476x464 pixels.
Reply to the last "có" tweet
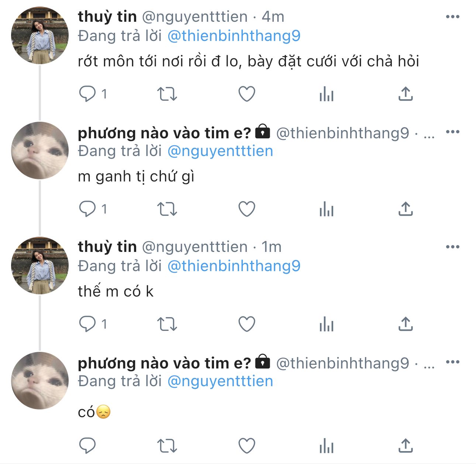pyautogui.click(x=87, y=445)
